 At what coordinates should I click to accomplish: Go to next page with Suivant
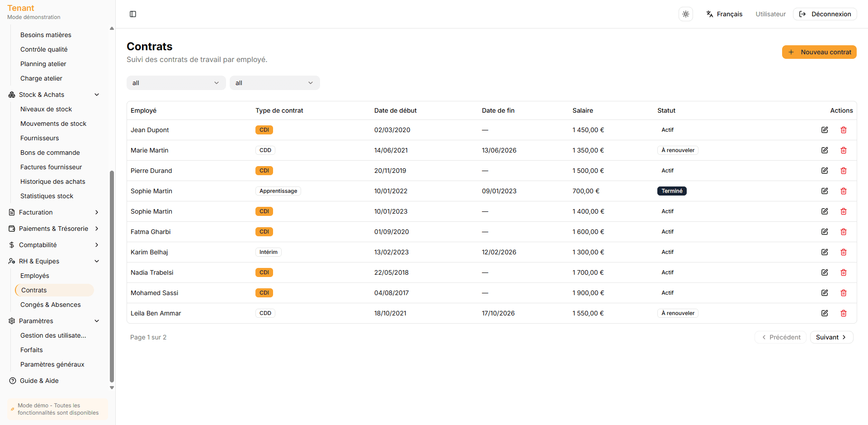(x=831, y=337)
